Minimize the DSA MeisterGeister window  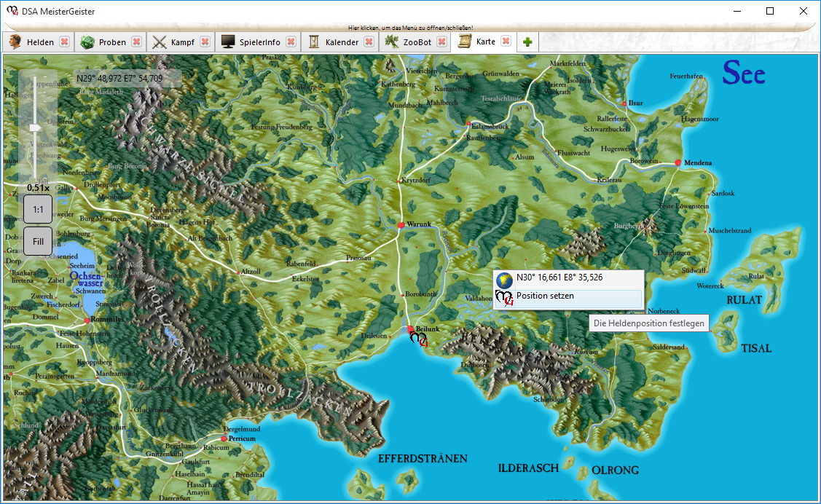[x=737, y=11]
